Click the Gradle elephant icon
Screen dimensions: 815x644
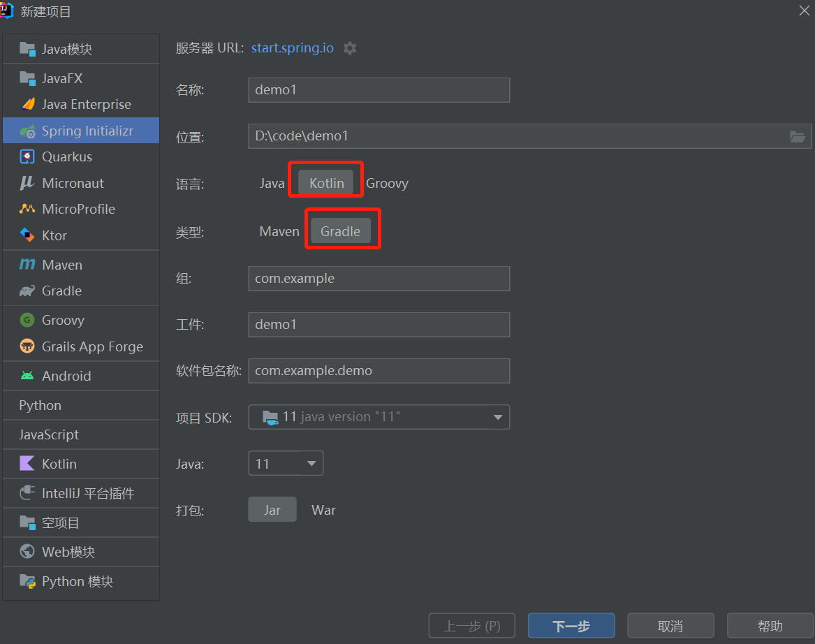(27, 291)
